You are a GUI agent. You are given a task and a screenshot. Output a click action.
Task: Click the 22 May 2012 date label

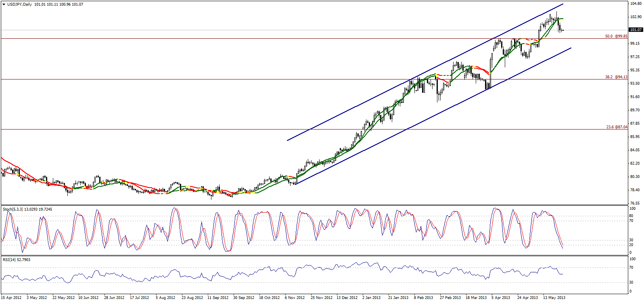[64, 298]
